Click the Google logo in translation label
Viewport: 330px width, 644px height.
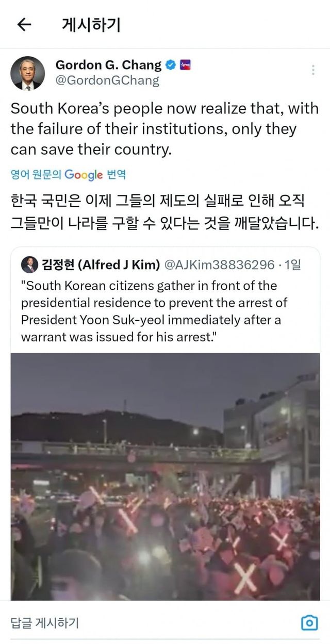pyautogui.click(x=84, y=175)
